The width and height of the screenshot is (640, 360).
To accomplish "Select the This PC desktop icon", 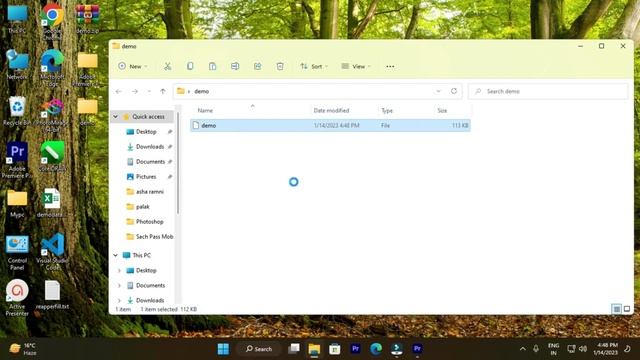I will tap(17, 19).
